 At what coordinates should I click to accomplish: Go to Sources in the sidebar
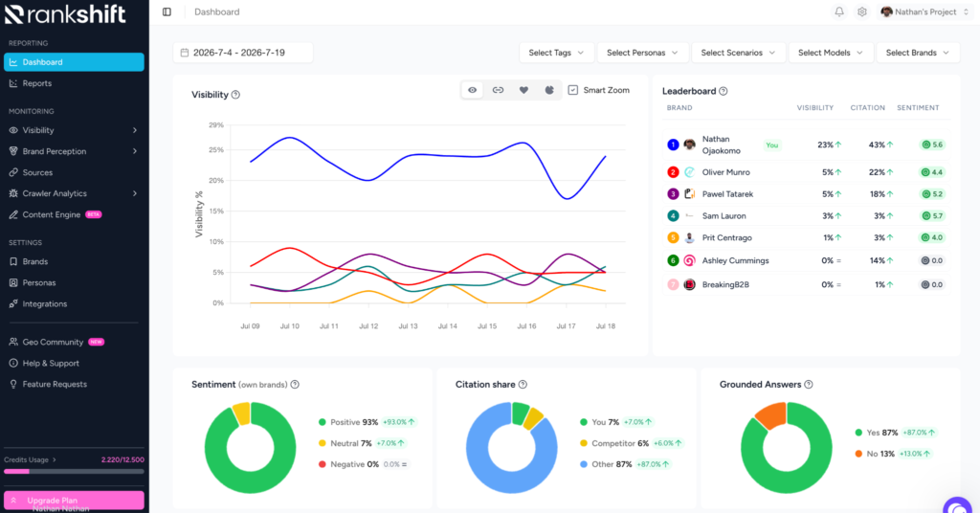[74, 172]
